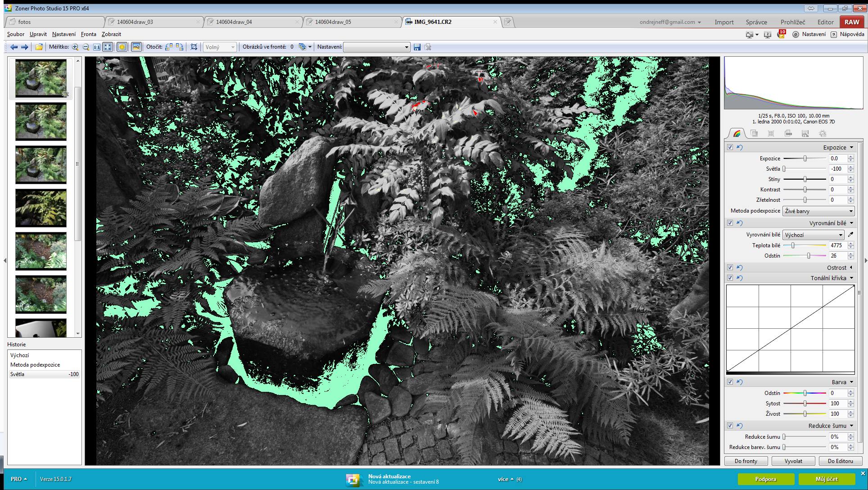The image size is (868, 490).
Task: Click the 1:1 actual size zoom icon
Action: point(97,47)
